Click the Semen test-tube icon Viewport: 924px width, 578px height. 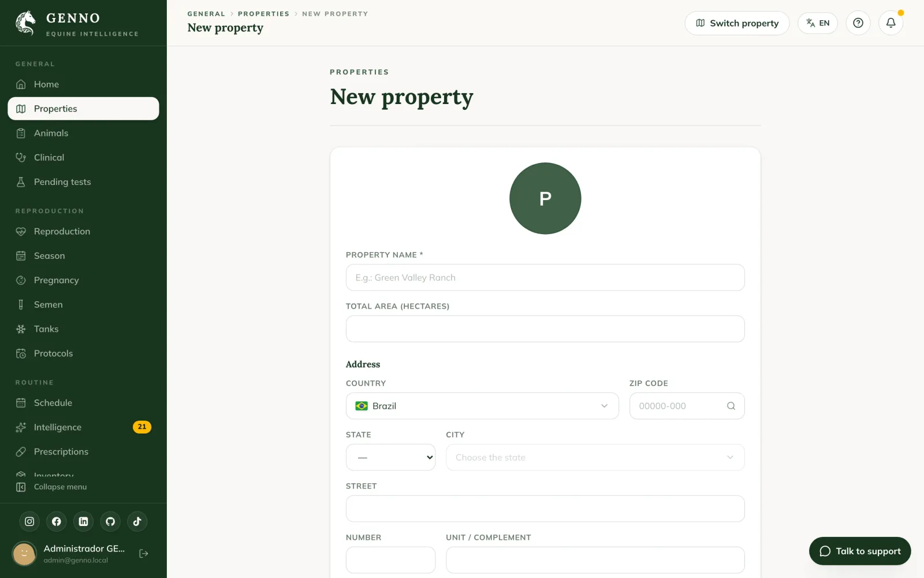(21, 305)
